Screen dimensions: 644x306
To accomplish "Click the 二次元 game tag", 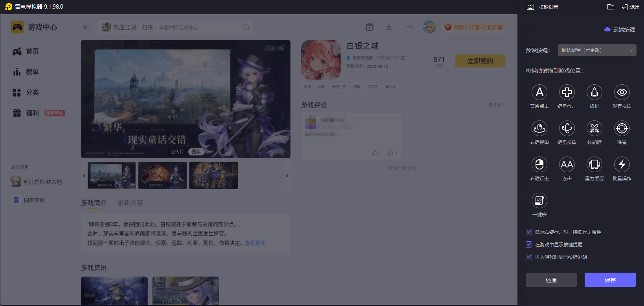I will [373, 87].
